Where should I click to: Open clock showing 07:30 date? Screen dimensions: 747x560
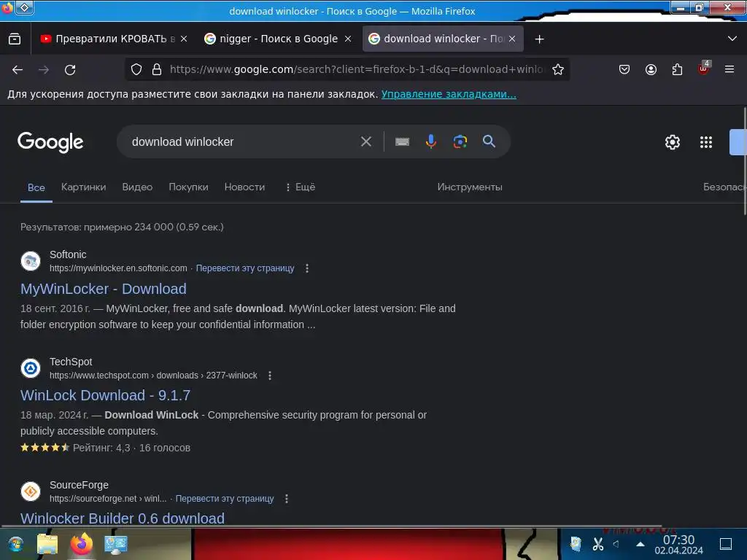pos(679,544)
